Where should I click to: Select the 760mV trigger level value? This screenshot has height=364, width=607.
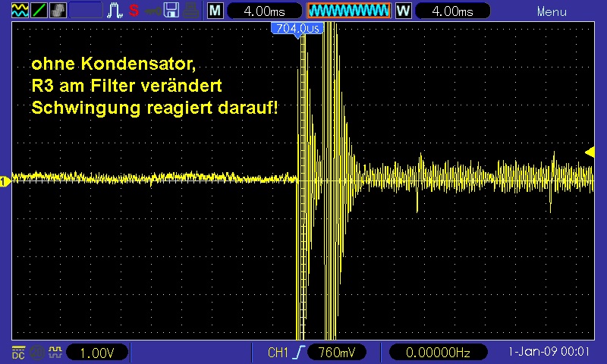(336, 353)
